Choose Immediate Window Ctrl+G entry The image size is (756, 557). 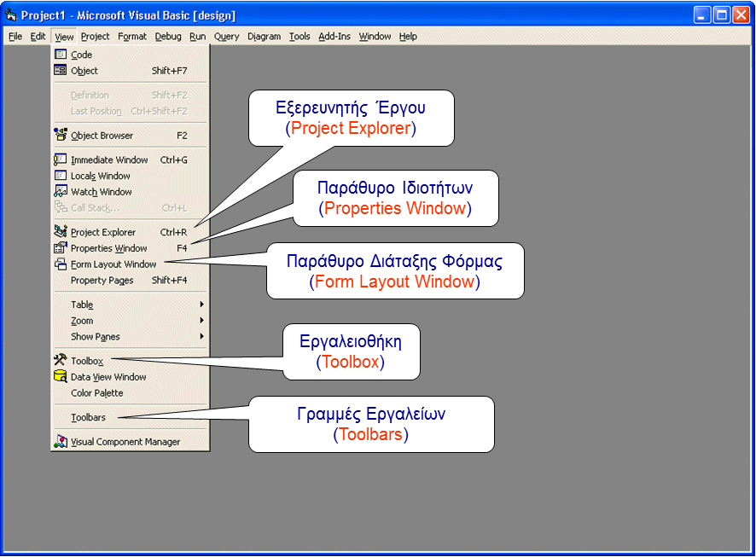coord(131,160)
